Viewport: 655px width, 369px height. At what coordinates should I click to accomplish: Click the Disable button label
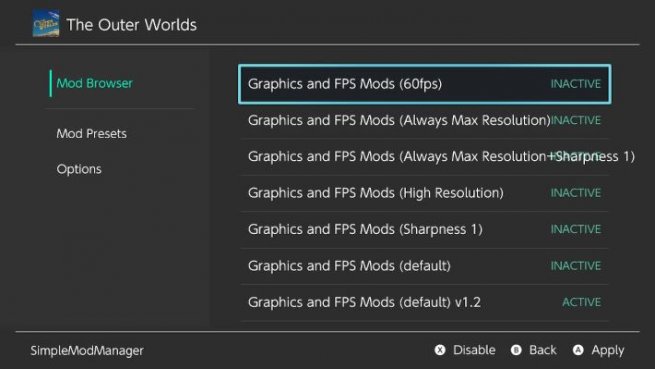(x=474, y=350)
